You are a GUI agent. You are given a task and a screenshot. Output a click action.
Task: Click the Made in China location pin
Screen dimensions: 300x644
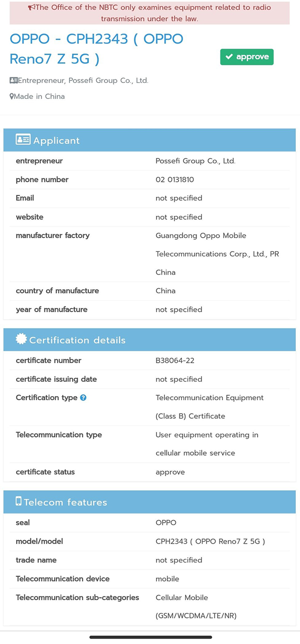coord(11,96)
